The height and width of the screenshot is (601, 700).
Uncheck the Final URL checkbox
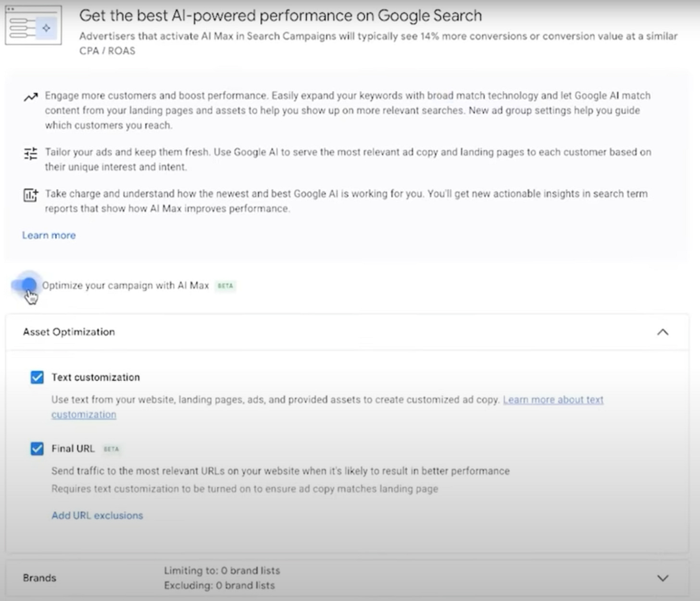(x=37, y=449)
